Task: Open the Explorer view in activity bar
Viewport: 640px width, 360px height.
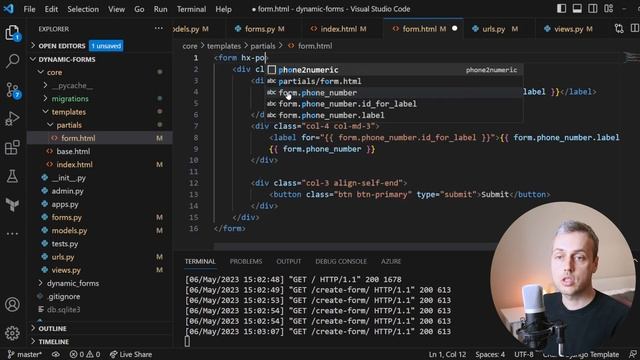Action: (12, 33)
